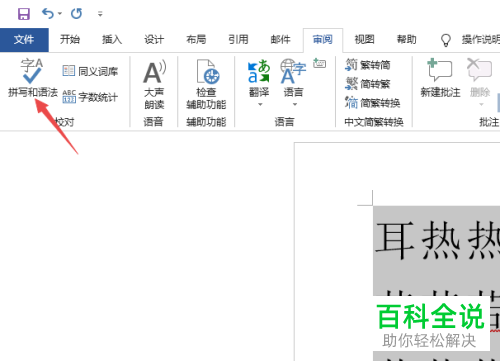Viewport: 500px width, 361px height.
Task: Start 大声朗读 read aloud
Action: [154, 85]
